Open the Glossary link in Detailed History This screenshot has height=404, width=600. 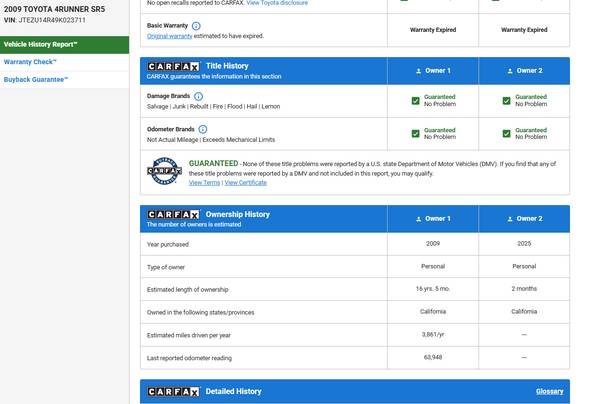pyautogui.click(x=549, y=391)
